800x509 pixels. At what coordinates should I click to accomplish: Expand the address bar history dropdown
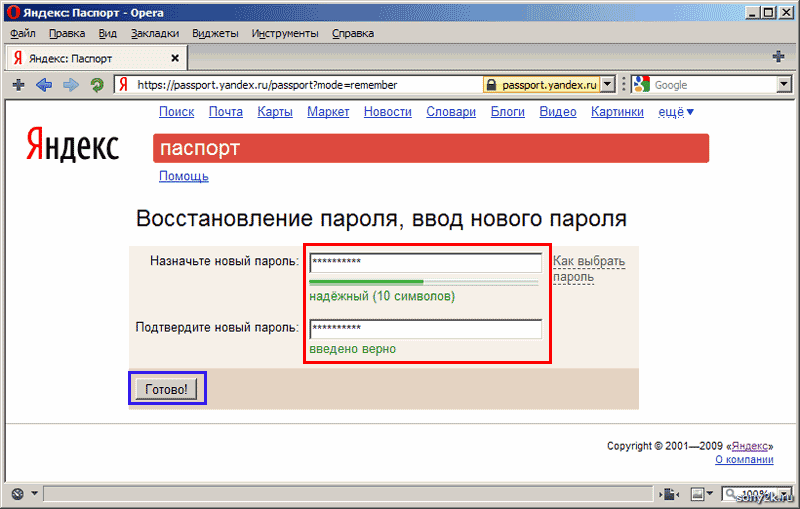pyautogui.click(x=607, y=84)
